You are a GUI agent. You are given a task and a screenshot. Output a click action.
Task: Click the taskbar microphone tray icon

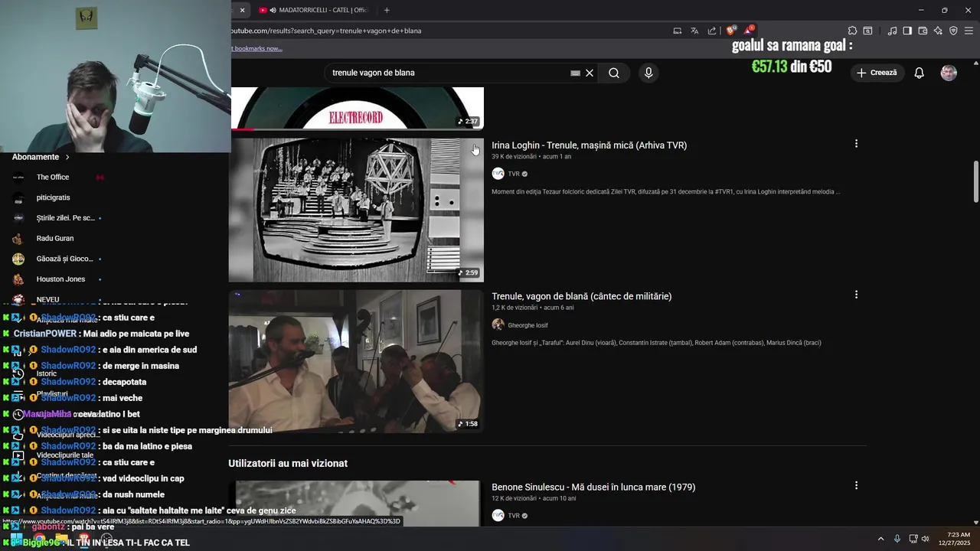pos(897,539)
